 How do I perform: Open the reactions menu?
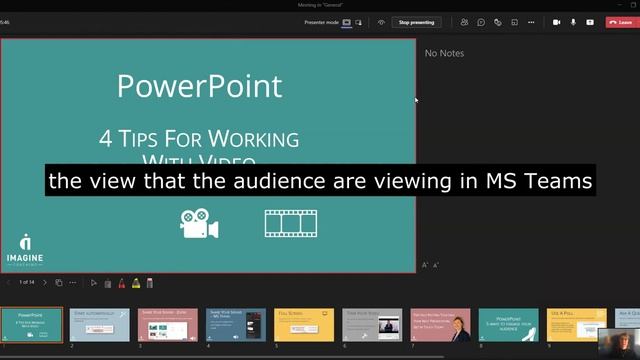point(498,22)
